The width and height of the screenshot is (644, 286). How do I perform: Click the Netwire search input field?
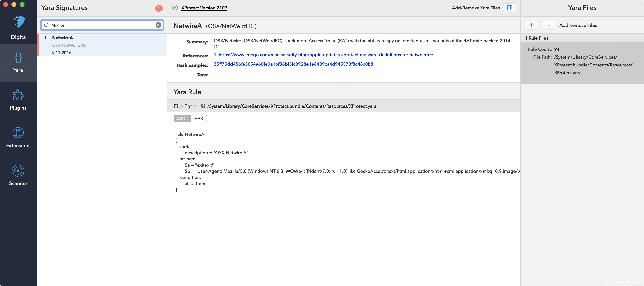102,25
